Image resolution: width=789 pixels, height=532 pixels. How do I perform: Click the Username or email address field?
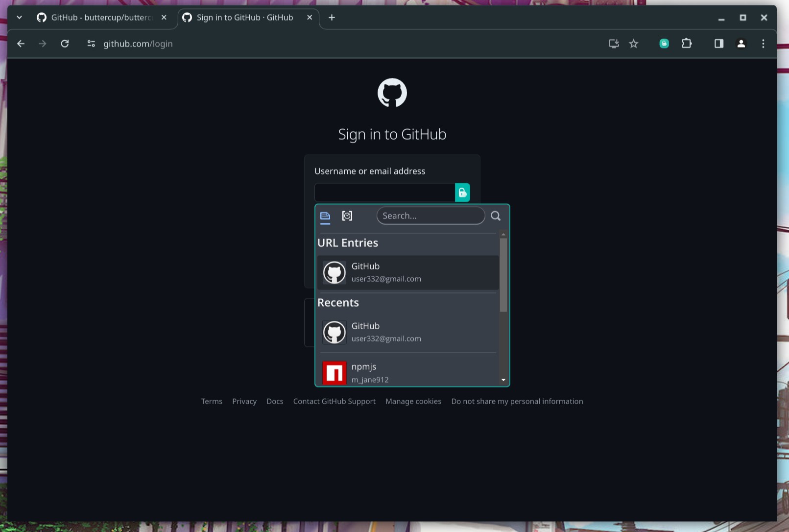pyautogui.click(x=385, y=193)
